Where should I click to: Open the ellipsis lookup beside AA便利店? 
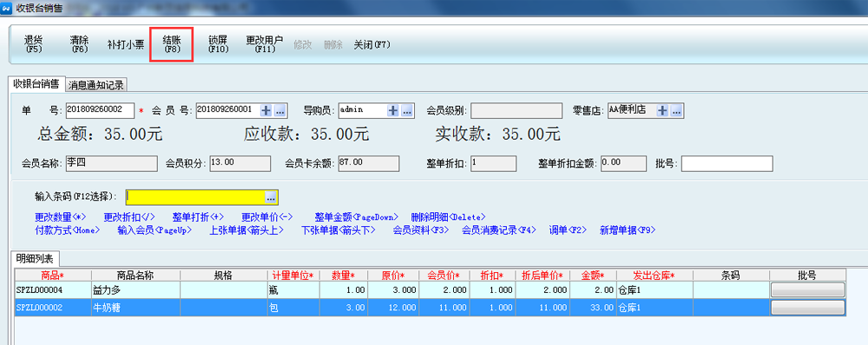pyautogui.click(x=676, y=109)
